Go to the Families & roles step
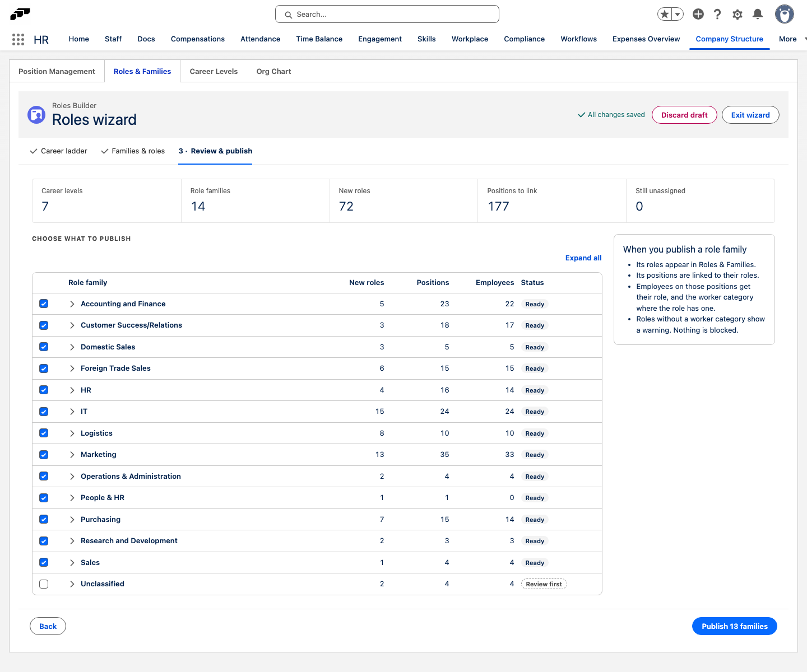Screen dimensions: 807x672 (133, 151)
